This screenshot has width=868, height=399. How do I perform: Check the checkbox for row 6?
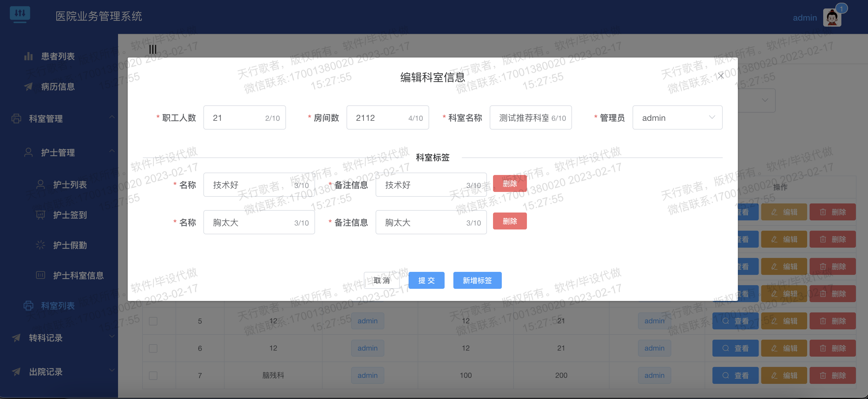tap(153, 348)
